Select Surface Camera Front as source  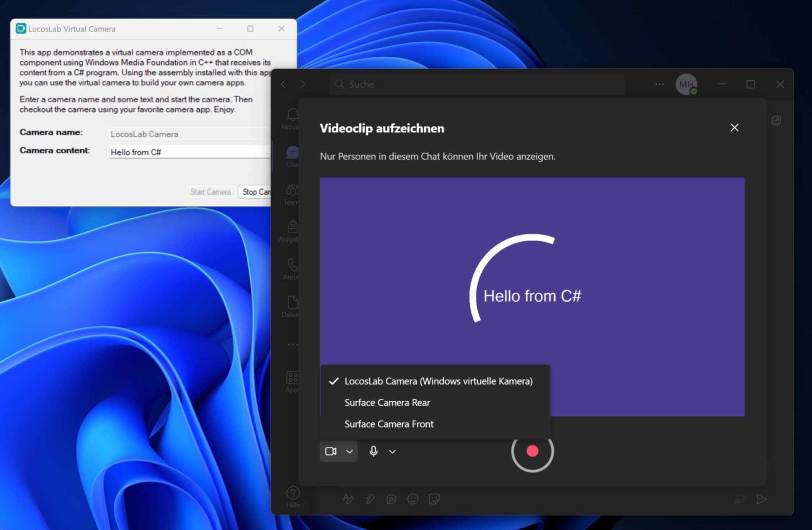pyautogui.click(x=389, y=424)
